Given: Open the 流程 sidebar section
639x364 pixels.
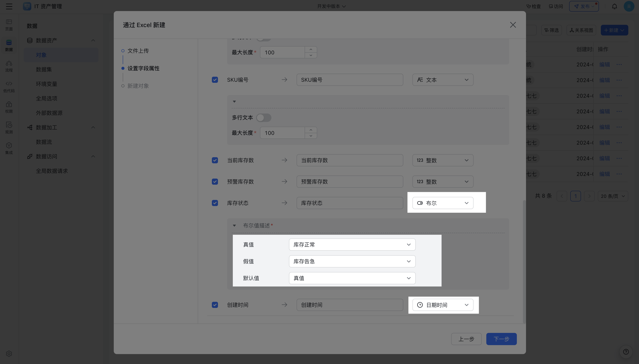Looking at the screenshot, I should (9, 66).
